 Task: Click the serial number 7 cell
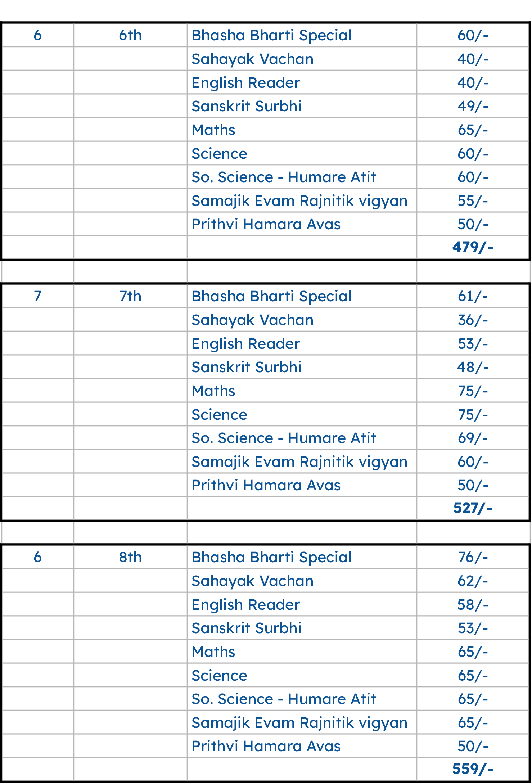point(37,296)
